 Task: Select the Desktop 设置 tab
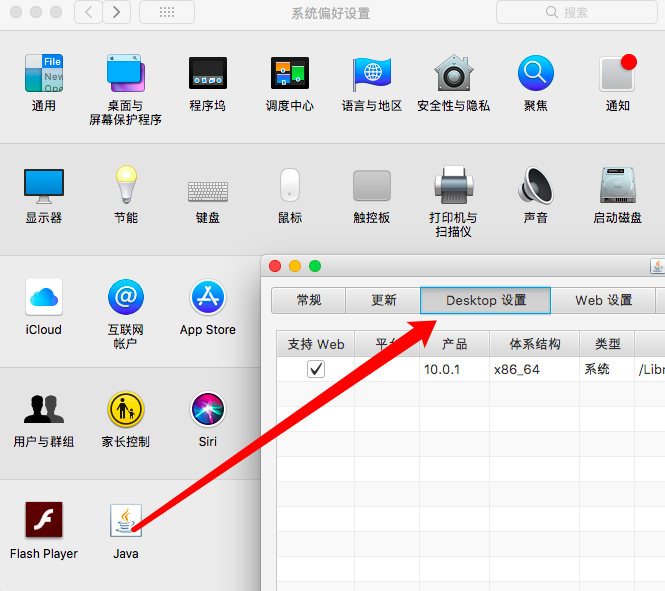click(486, 300)
